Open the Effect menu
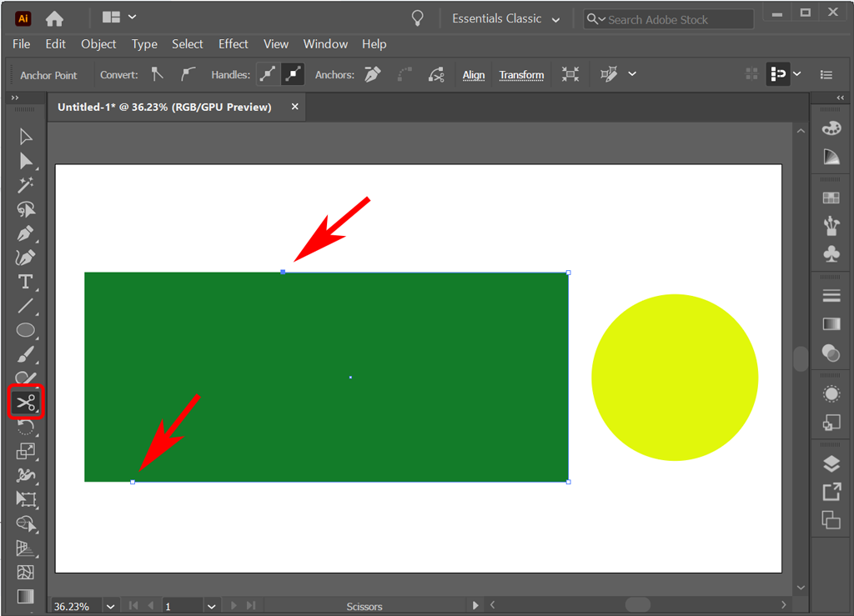The height and width of the screenshot is (616, 854). [x=233, y=44]
